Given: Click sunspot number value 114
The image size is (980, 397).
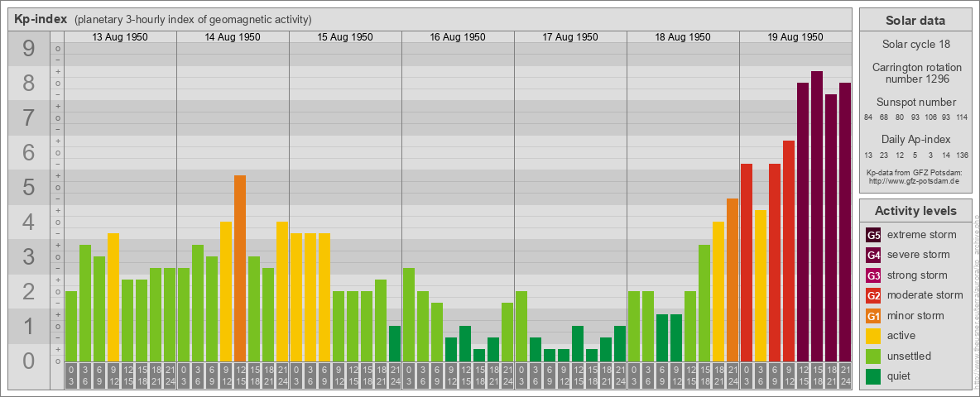Looking at the screenshot, I should pos(962,117).
